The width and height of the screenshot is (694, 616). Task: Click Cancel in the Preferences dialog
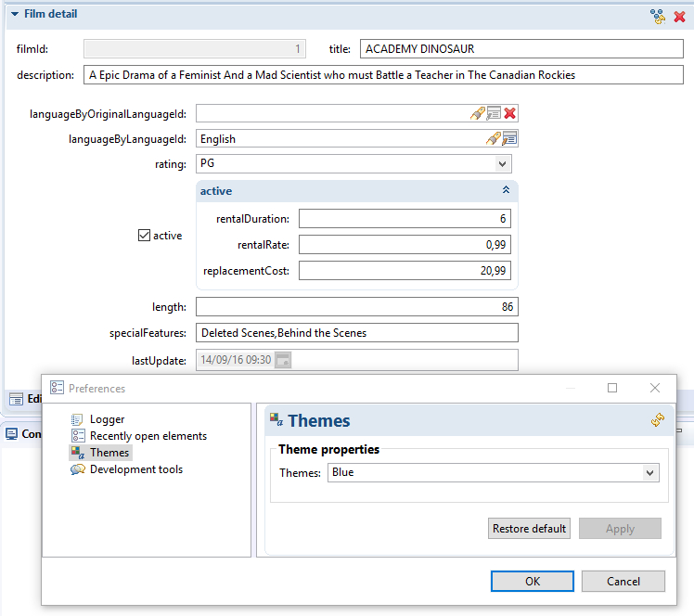coord(623,581)
